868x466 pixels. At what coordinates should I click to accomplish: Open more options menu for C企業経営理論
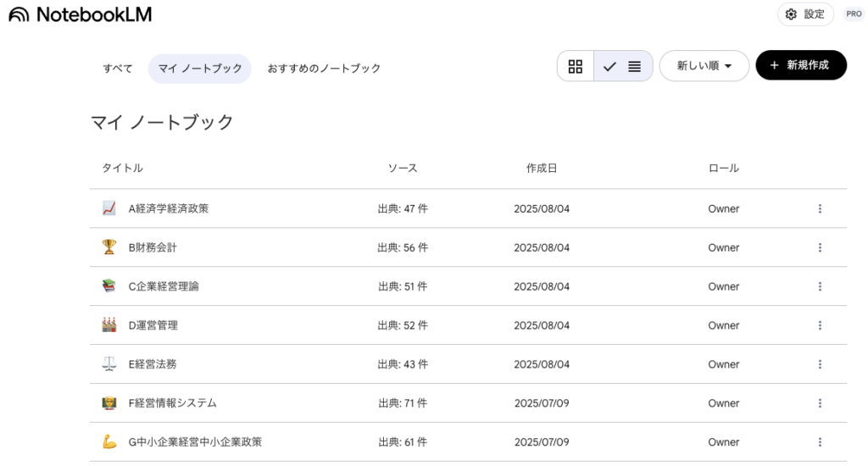pos(820,286)
